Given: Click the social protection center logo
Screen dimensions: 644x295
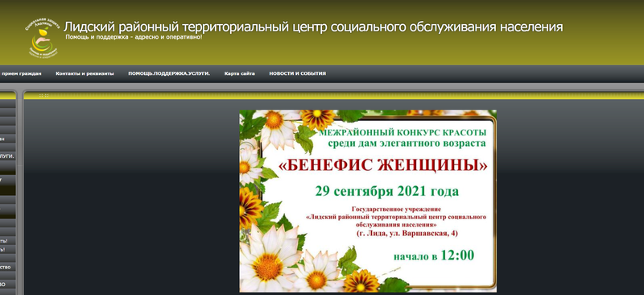Looking at the screenshot, I should coord(43,37).
